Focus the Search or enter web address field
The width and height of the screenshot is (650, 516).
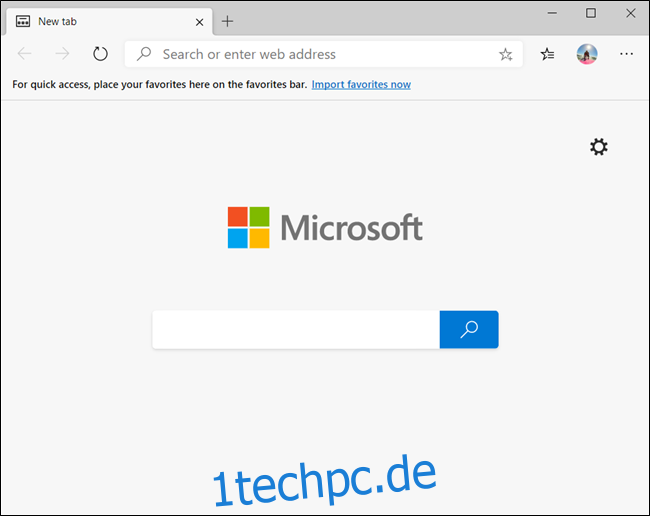(x=323, y=54)
